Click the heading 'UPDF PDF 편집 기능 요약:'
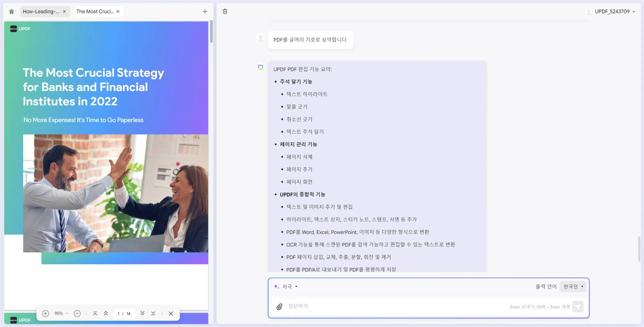Screen dimensions: 644x327 [303, 69]
